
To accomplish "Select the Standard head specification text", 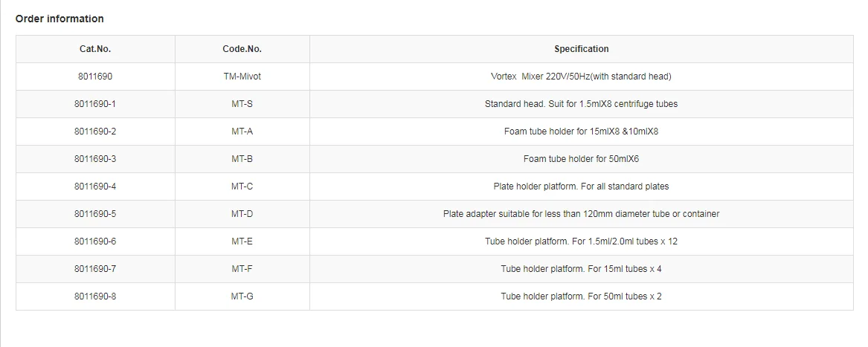I will coord(581,104).
